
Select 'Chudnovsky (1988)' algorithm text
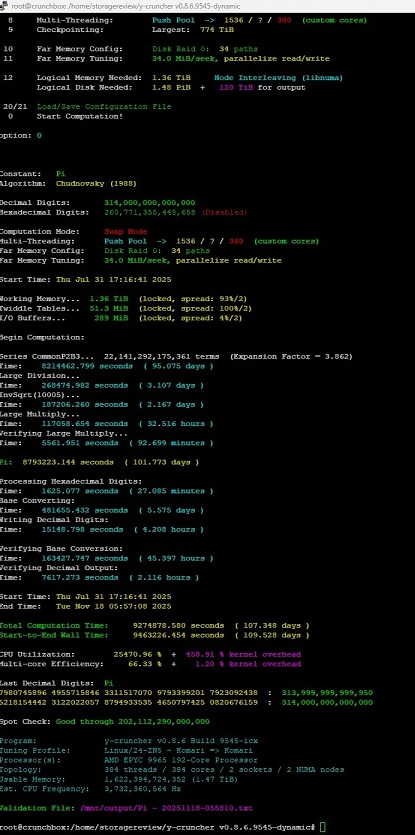click(x=96, y=184)
